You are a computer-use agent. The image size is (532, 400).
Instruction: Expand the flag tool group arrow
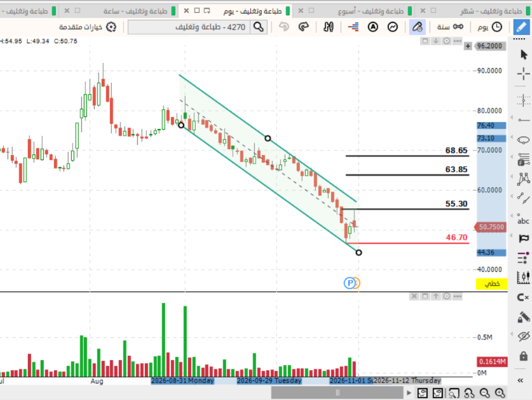512,236
